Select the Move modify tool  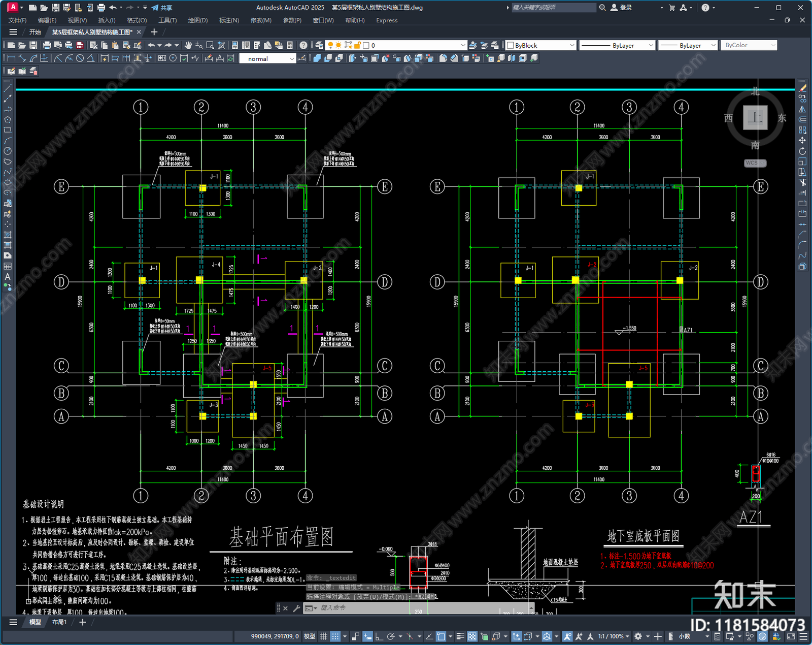(x=802, y=141)
